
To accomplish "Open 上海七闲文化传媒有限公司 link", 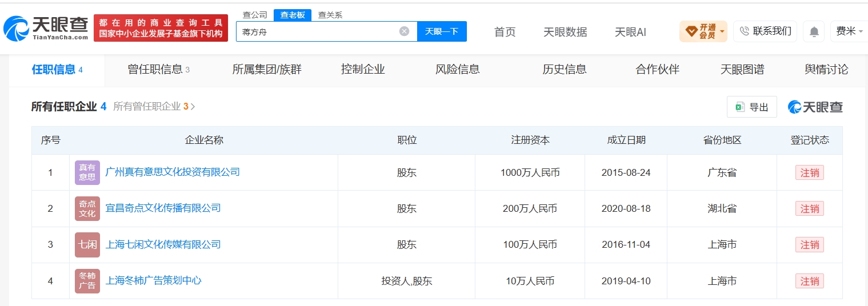I will (x=163, y=244).
